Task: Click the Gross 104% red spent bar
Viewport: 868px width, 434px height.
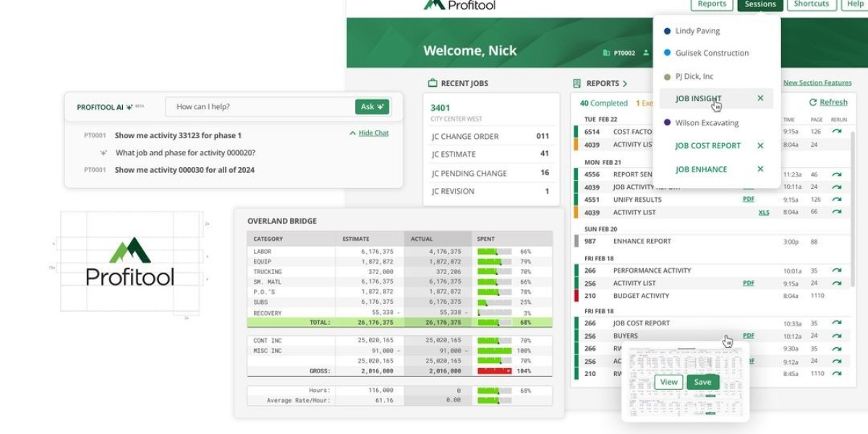Action: coord(495,371)
